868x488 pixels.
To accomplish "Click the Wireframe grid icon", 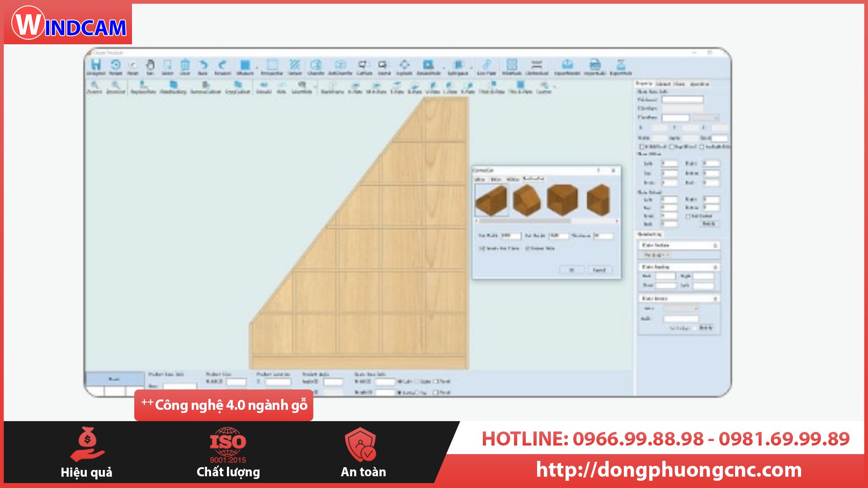I will click(x=512, y=65).
